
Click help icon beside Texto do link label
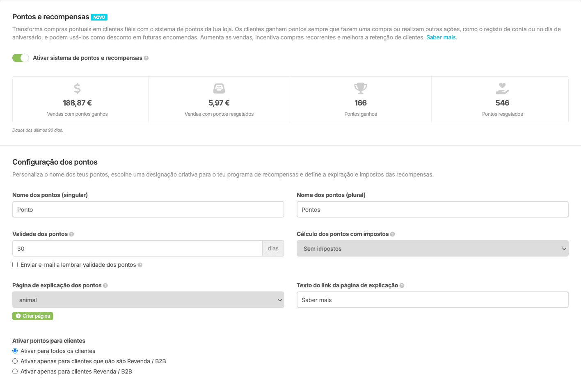402,286
